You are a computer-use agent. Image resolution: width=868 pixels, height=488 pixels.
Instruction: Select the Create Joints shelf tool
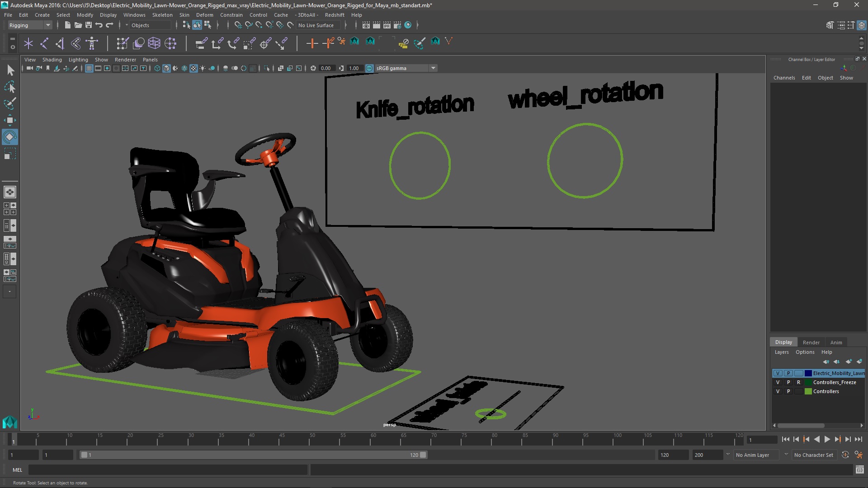(x=44, y=43)
